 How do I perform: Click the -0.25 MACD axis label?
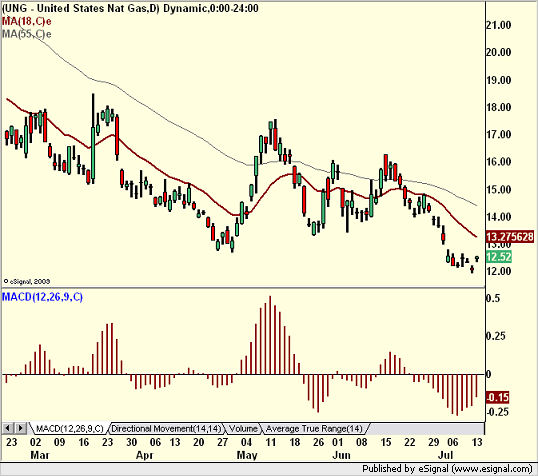tap(498, 411)
